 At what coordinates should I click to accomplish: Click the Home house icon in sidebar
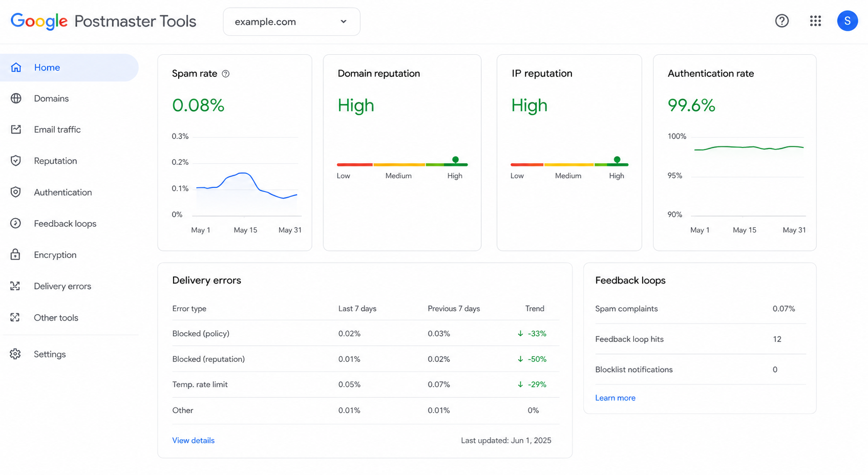click(x=16, y=68)
